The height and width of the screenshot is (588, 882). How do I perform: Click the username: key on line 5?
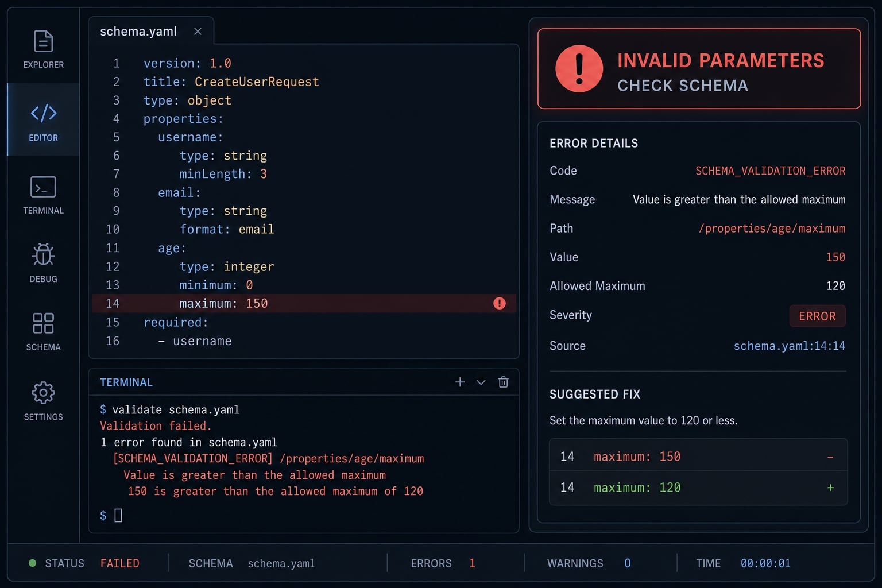click(x=191, y=137)
